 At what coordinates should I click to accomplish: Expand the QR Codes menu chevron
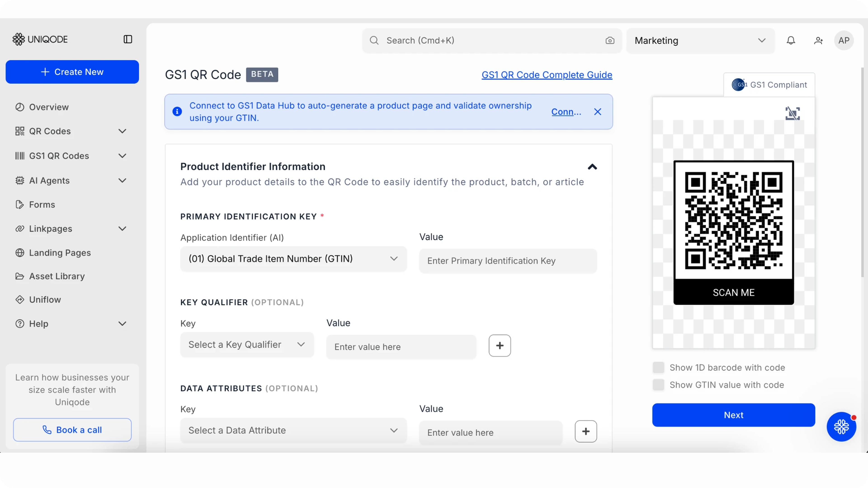122,131
